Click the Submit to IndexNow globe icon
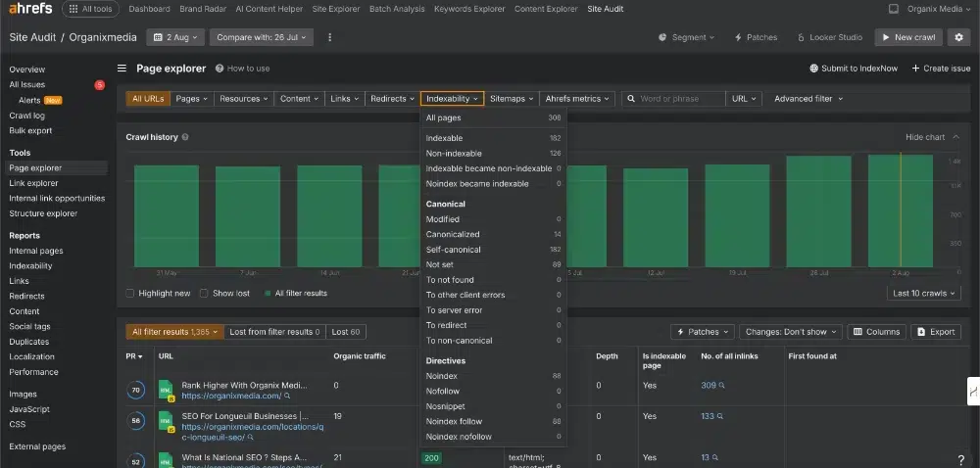980x468 pixels. pos(813,69)
